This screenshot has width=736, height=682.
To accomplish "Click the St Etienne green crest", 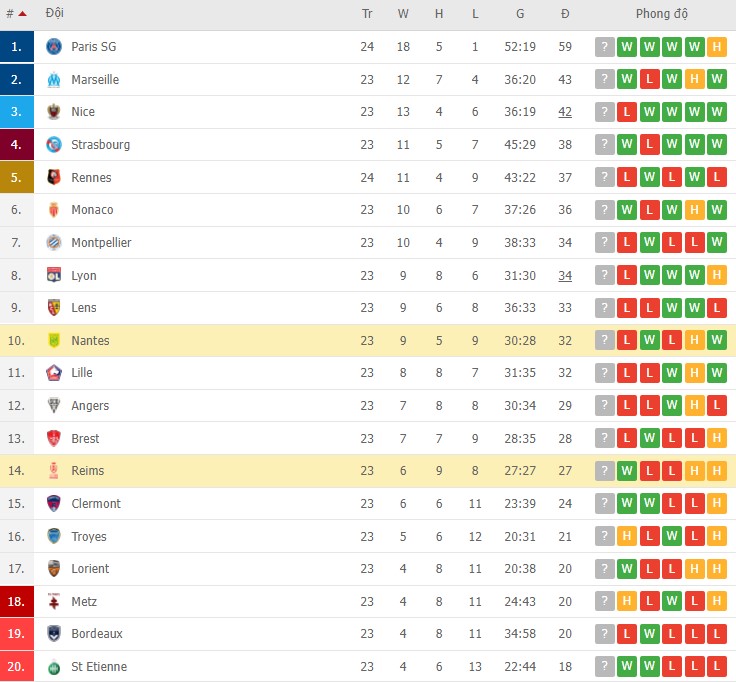I will 54,667.
